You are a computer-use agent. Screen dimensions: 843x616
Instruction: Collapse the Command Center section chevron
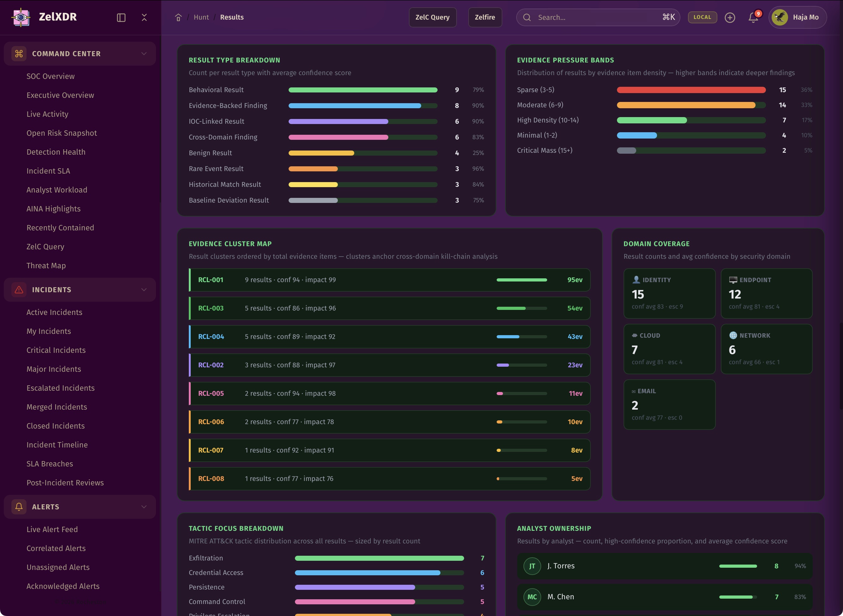[144, 54]
